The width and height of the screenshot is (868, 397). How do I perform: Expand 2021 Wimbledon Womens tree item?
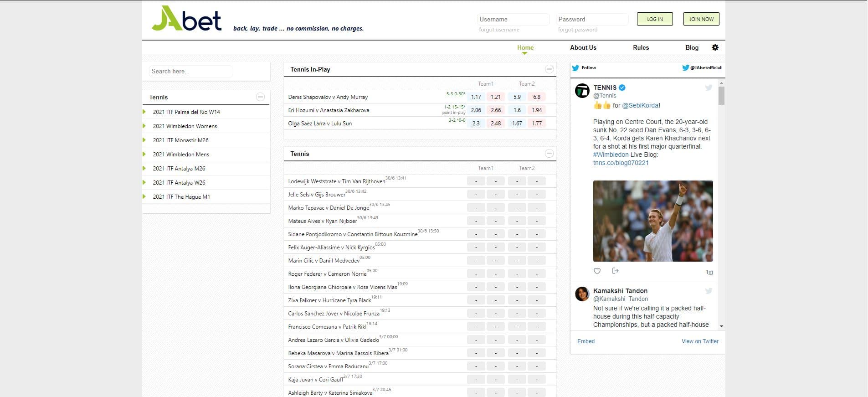pos(144,126)
